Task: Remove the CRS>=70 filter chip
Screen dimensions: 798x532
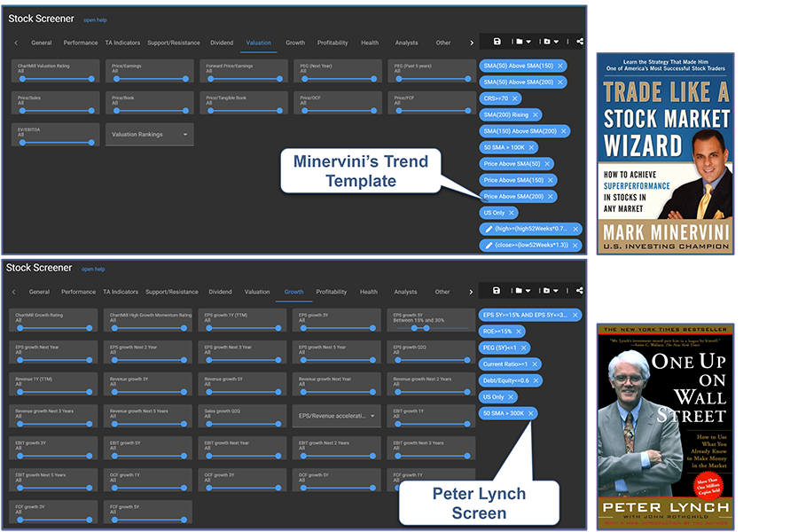Action: (515, 98)
